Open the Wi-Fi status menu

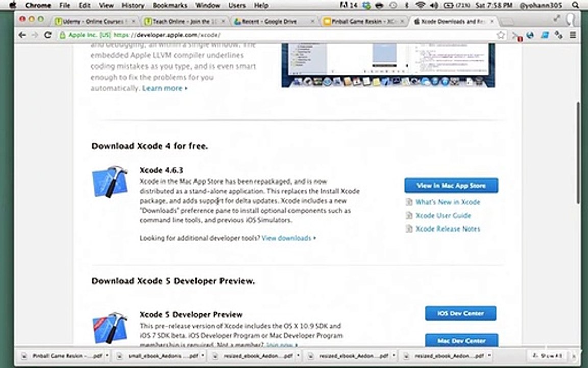[x=421, y=5]
